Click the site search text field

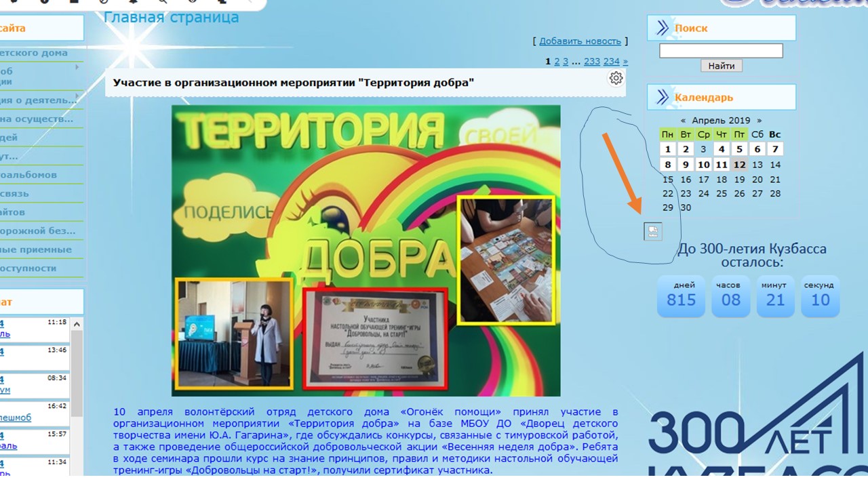pos(721,51)
